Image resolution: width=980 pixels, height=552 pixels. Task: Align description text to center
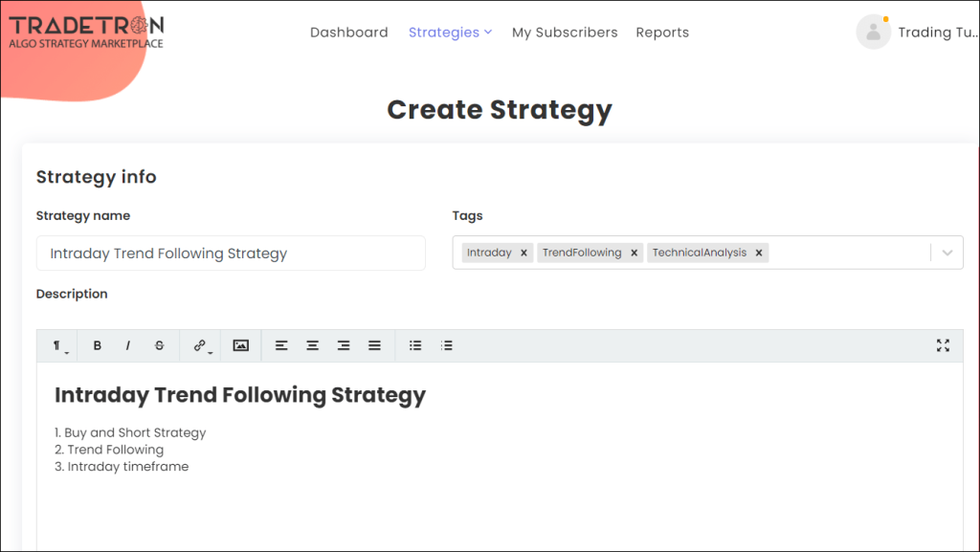tap(312, 345)
